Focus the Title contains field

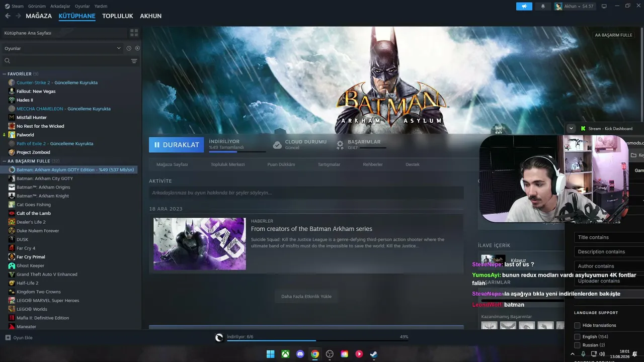(609, 237)
